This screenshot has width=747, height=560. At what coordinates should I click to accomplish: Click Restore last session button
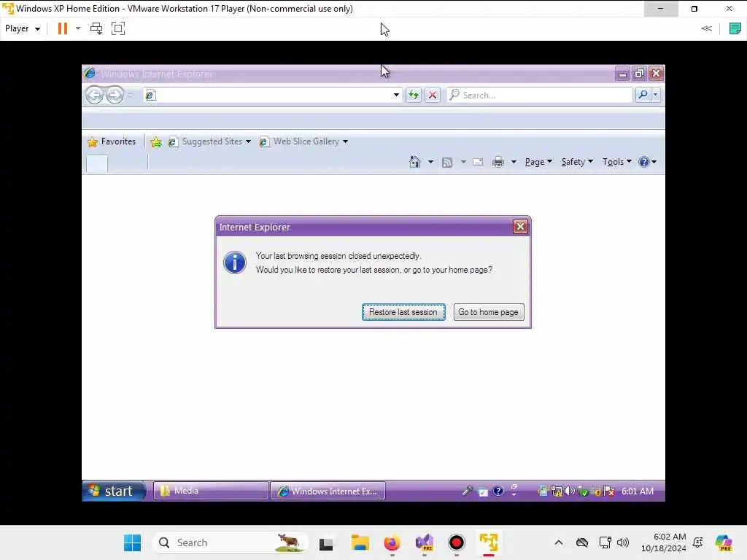(x=403, y=312)
